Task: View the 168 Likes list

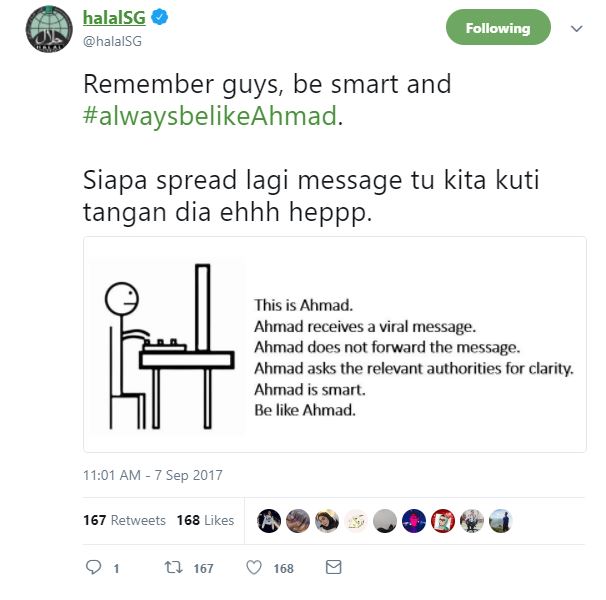Action: click(205, 520)
